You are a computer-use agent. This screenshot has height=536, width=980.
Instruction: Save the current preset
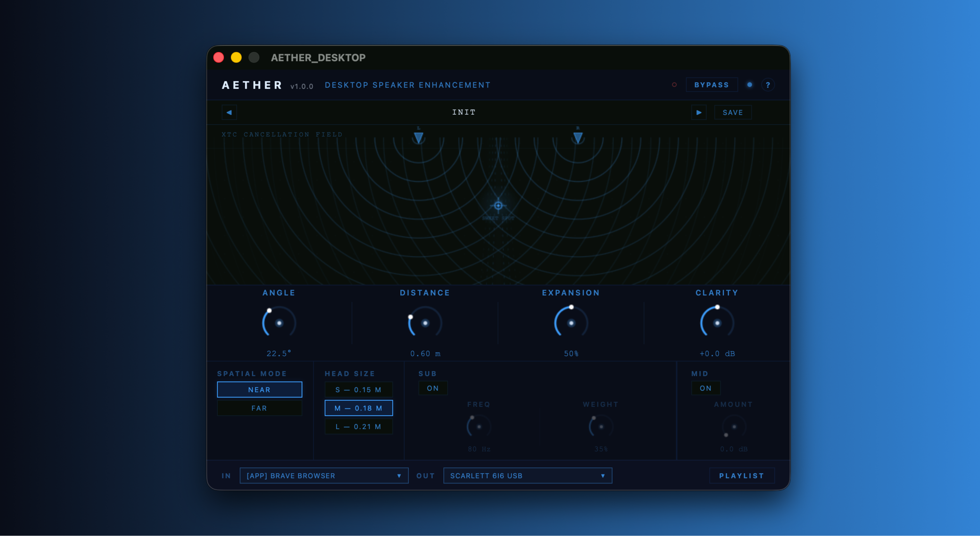click(x=732, y=112)
